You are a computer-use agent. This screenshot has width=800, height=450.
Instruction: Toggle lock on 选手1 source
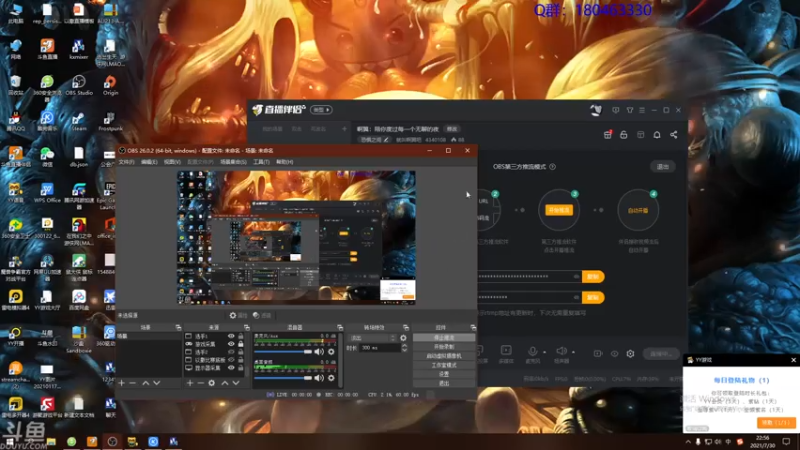(x=240, y=336)
